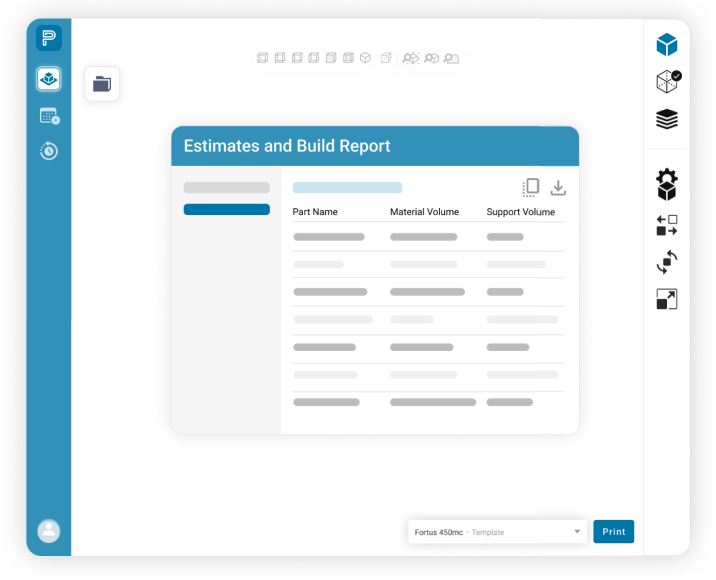The width and height of the screenshot is (716, 580).
Task: Select the rotate/orient part tool
Action: [667, 262]
